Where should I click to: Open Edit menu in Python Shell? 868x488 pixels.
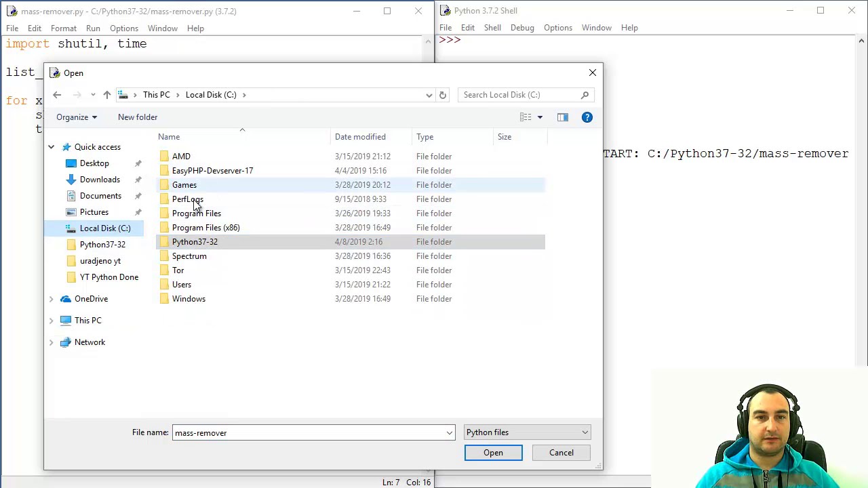(468, 28)
